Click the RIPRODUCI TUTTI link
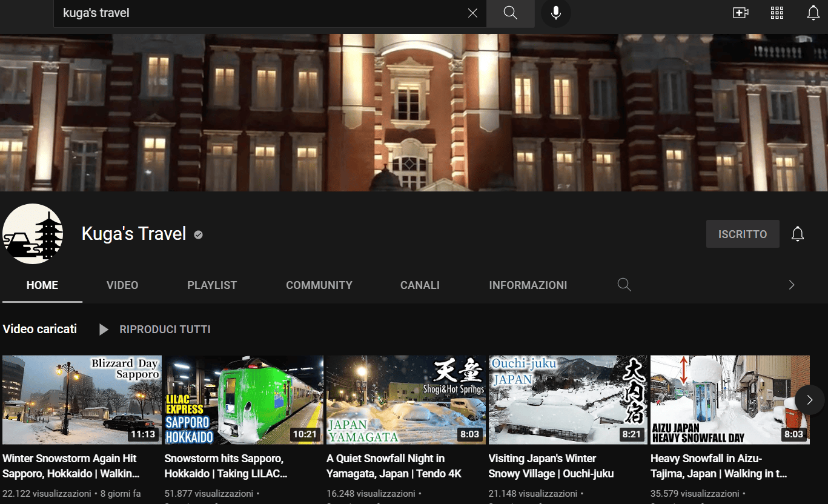The height and width of the screenshot is (504, 828). click(165, 330)
